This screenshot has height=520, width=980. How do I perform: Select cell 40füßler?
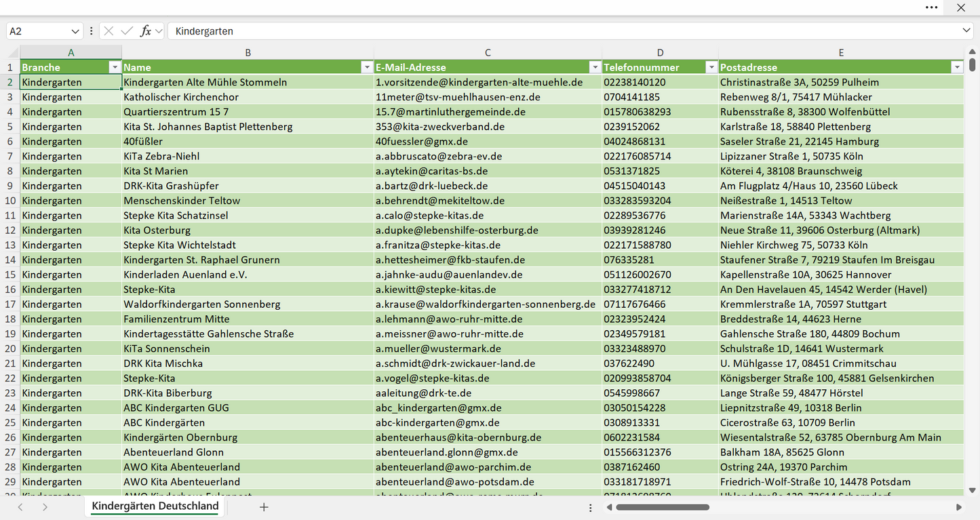248,141
